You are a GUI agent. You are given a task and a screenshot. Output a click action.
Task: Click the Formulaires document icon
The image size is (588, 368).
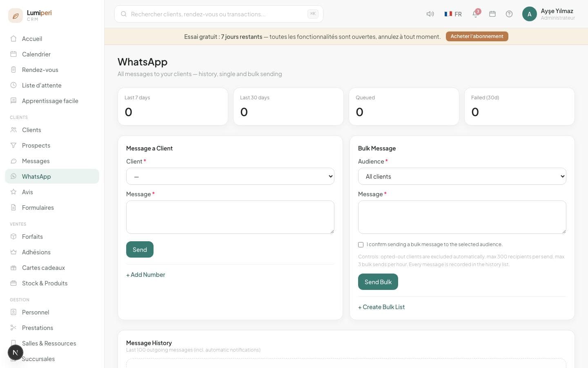click(x=13, y=207)
